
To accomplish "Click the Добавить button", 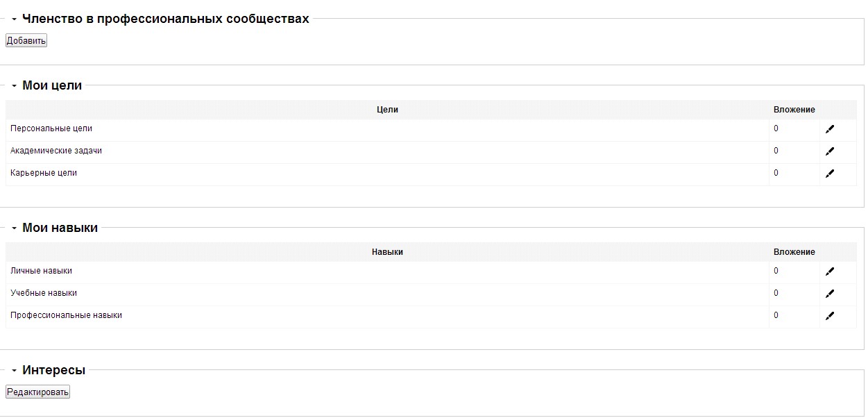I will click(x=26, y=41).
